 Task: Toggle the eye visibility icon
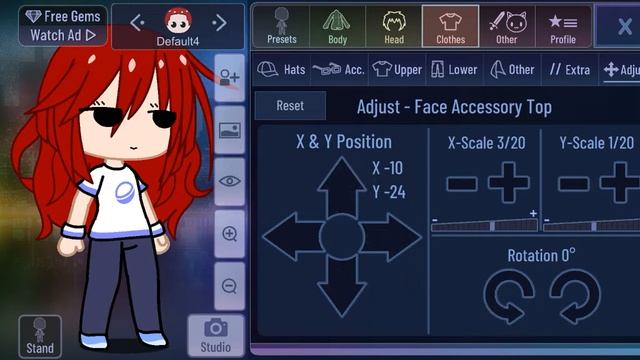(229, 182)
